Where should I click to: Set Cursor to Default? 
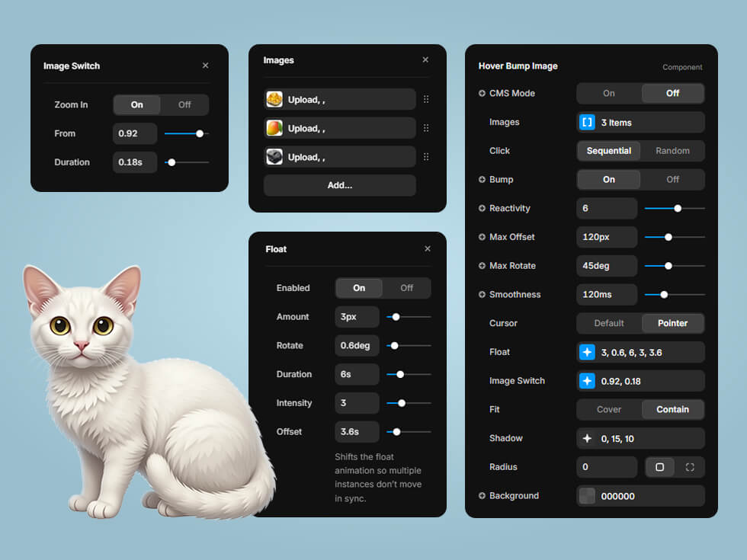[x=609, y=323]
